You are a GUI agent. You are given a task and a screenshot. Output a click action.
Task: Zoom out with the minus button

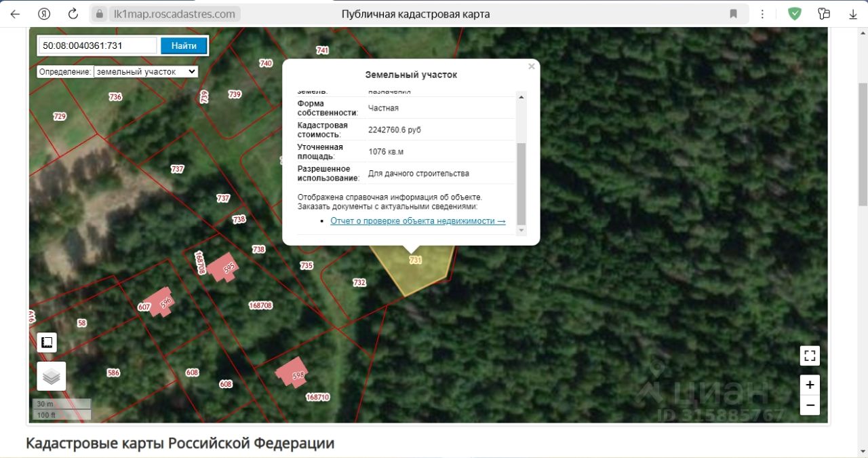tap(810, 406)
